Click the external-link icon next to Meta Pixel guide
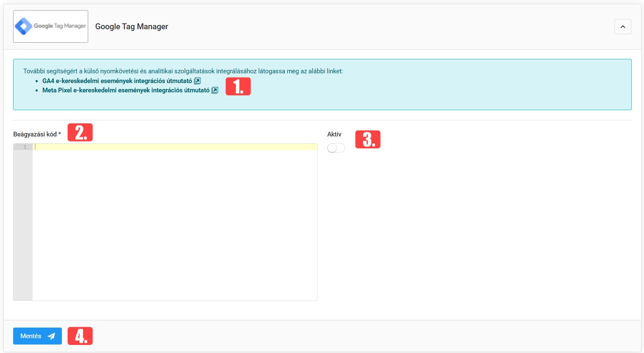 pyautogui.click(x=215, y=90)
